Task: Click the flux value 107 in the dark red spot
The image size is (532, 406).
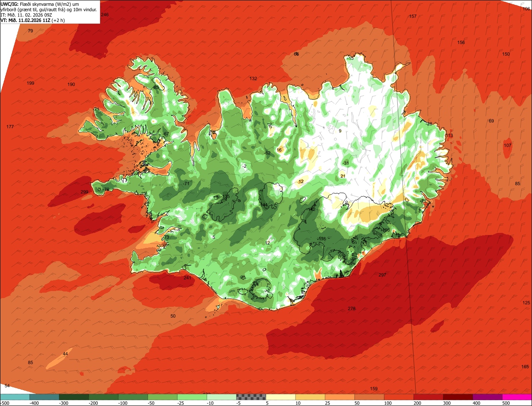Action: 507,145
